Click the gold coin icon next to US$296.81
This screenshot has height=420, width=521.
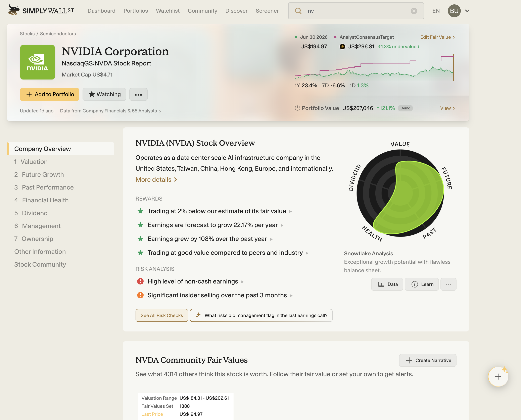tap(342, 46)
